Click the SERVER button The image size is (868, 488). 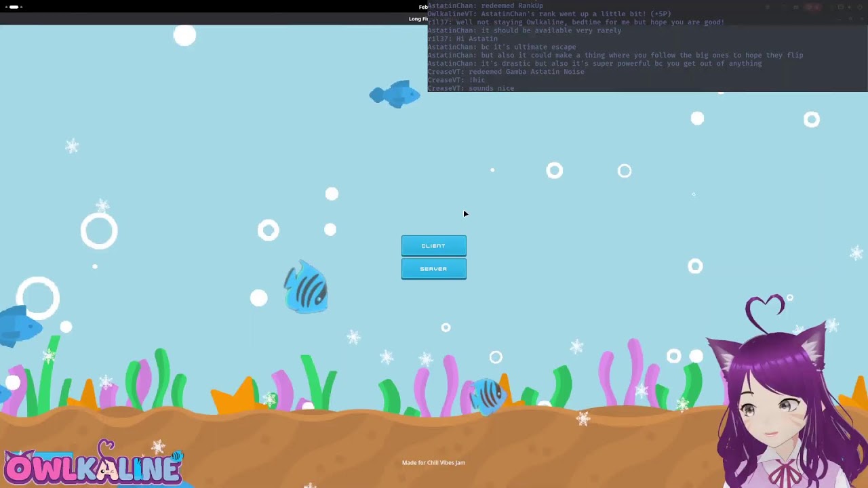click(x=434, y=268)
